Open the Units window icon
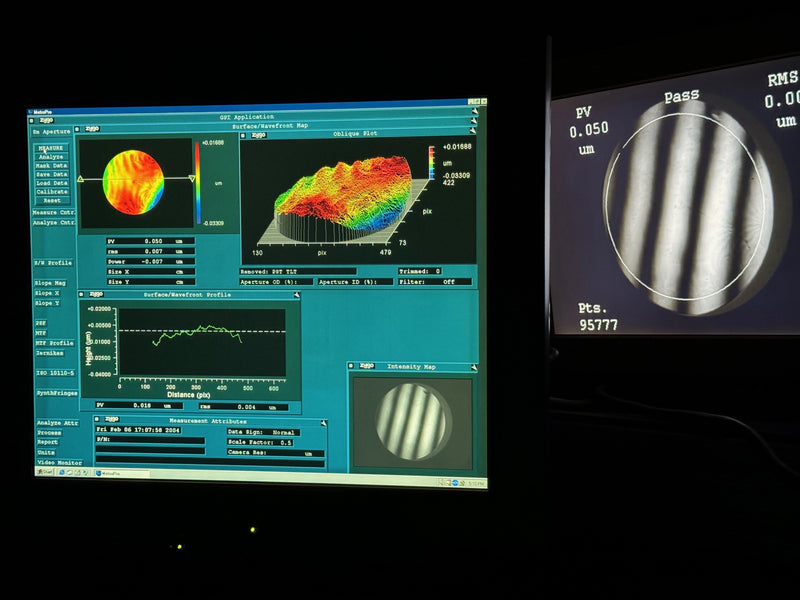Screen dimensions: 800x600 tap(45, 453)
